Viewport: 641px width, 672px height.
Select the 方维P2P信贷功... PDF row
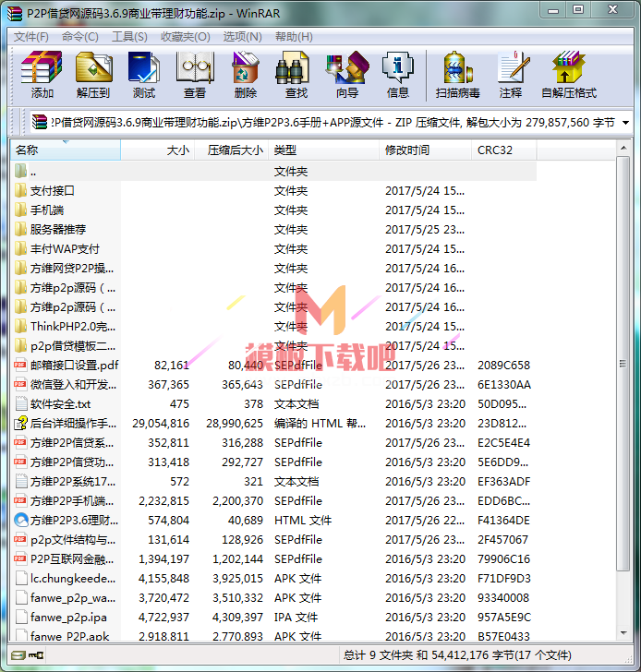(x=273, y=462)
